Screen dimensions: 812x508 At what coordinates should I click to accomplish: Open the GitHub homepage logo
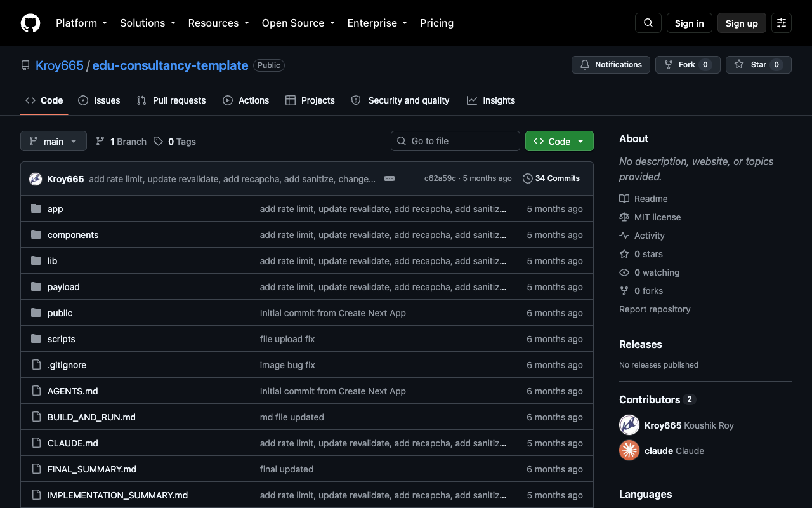pyautogui.click(x=30, y=23)
